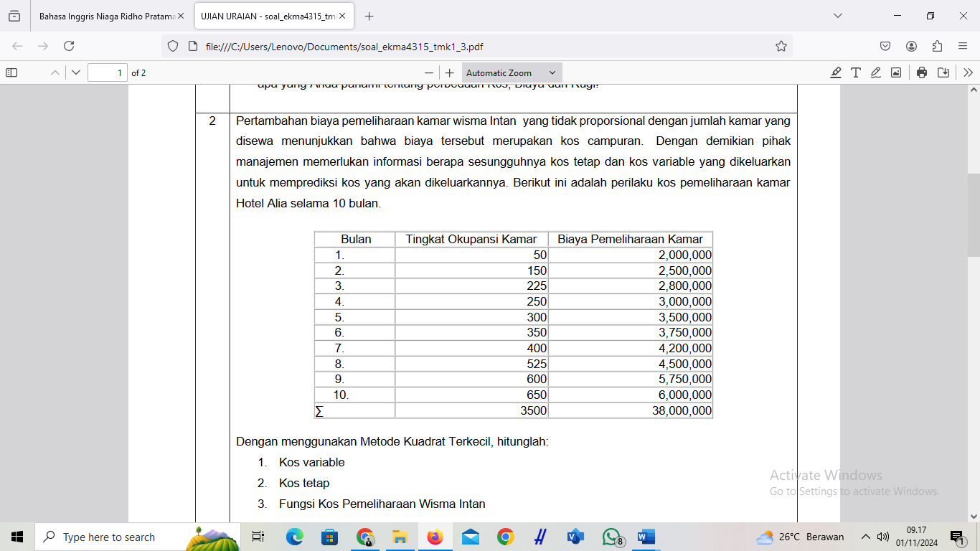Open Task View in the taskbar

[x=258, y=537]
